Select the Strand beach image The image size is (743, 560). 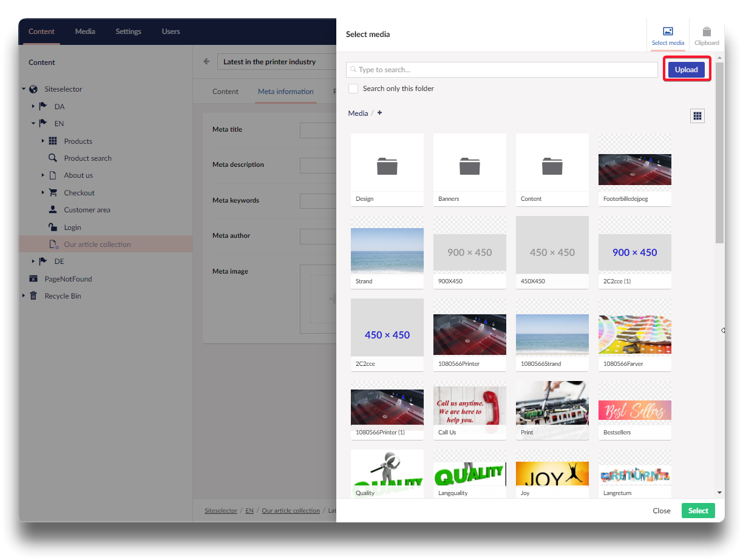point(387,252)
